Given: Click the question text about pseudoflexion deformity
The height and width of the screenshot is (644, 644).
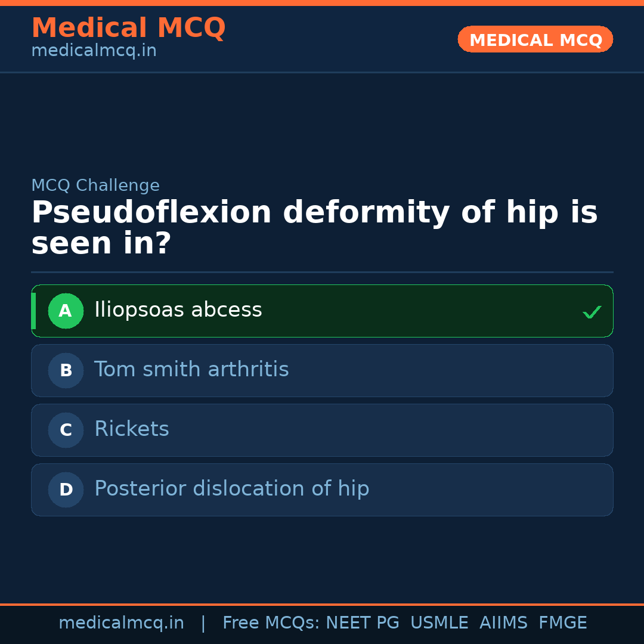Looking at the screenshot, I should (314, 228).
